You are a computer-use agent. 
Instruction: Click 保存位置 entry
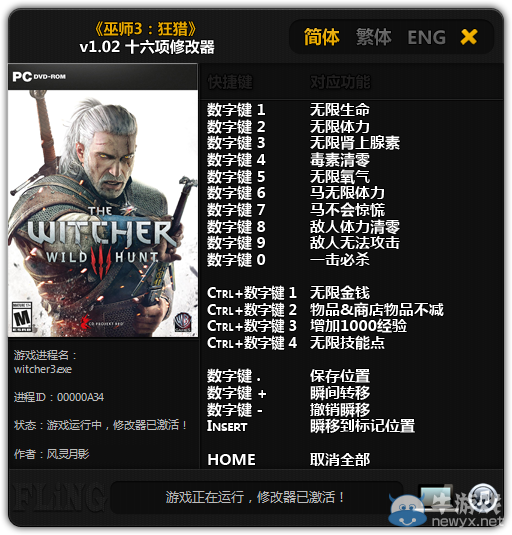click(340, 376)
